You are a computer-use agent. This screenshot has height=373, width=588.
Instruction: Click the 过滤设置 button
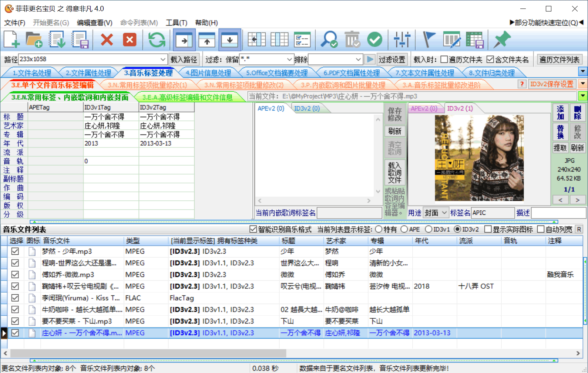pos(392,60)
